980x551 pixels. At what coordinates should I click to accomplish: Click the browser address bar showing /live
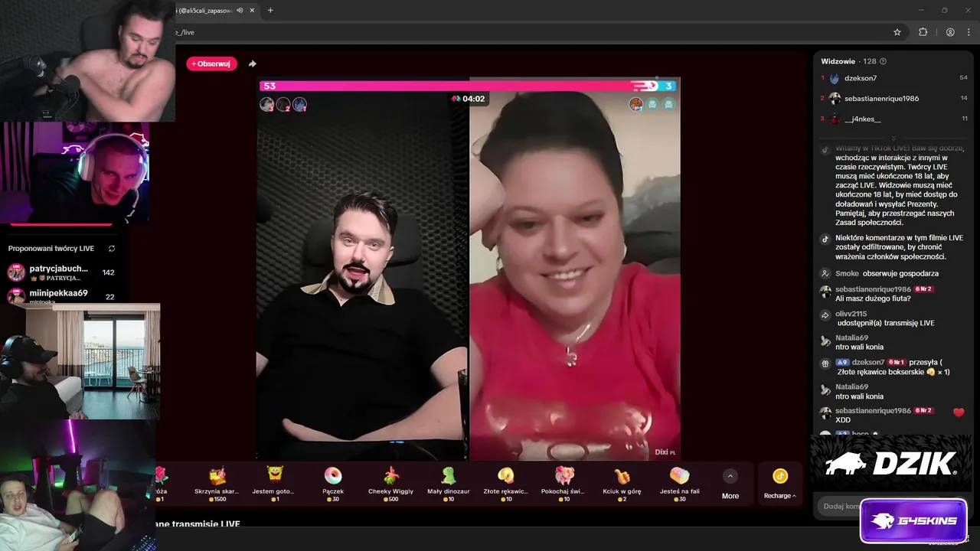tap(528, 32)
